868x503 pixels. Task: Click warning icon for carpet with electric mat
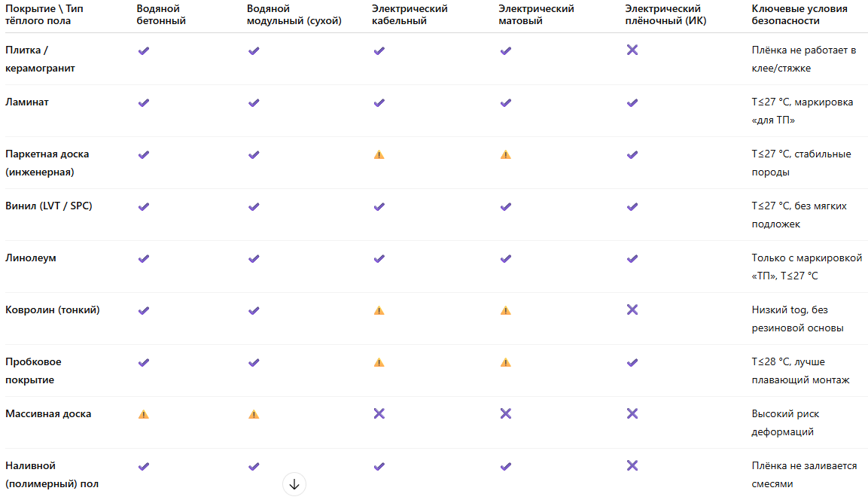point(505,310)
